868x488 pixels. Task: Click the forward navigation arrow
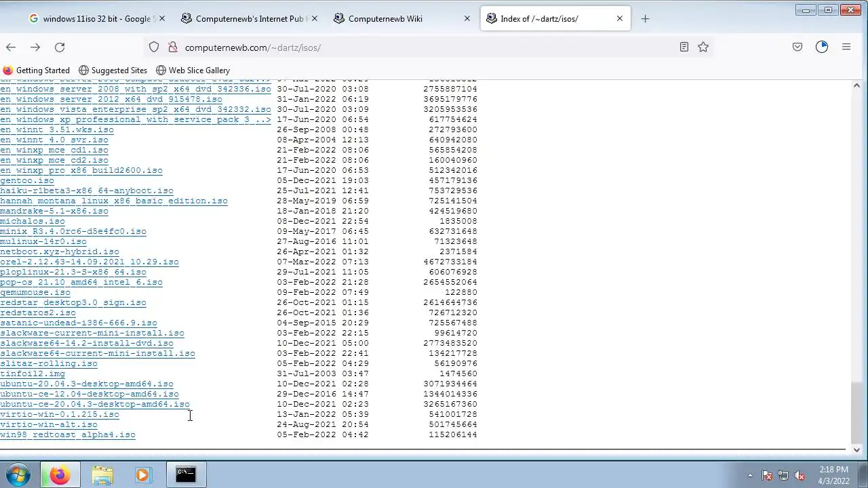pos(35,47)
